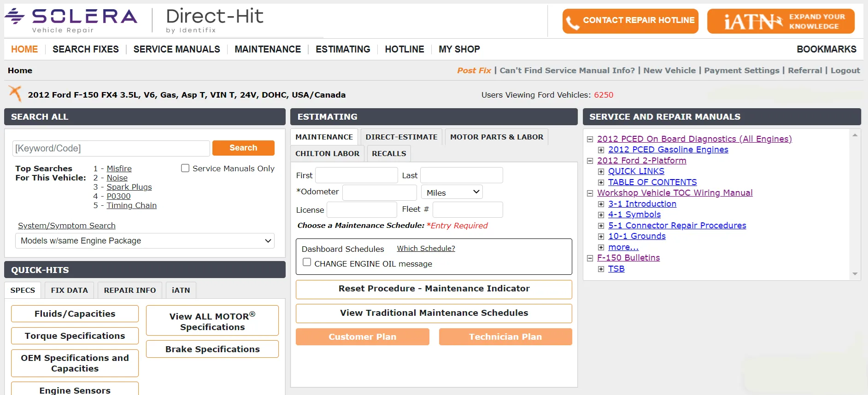Click the iATN expand your knowledge banner

pos(780,21)
